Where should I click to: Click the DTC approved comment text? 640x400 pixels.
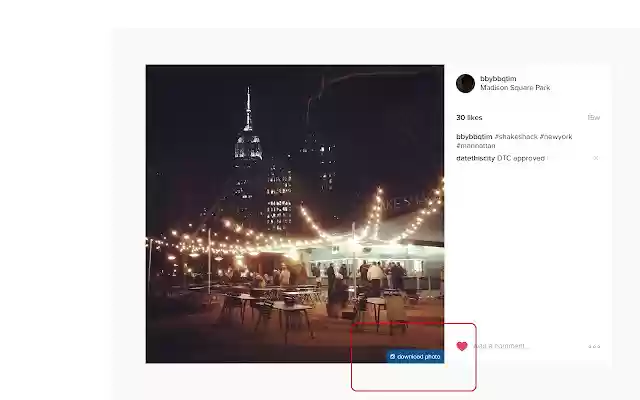(521, 158)
